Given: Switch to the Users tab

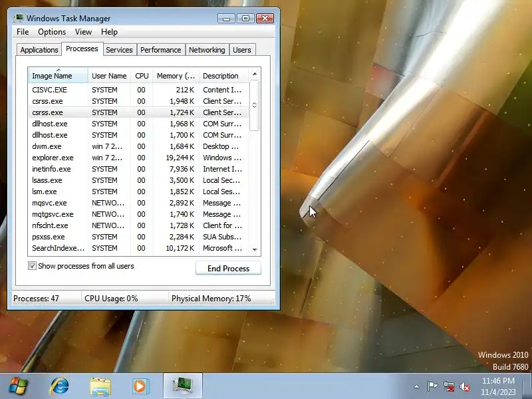Looking at the screenshot, I should point(242,50).
